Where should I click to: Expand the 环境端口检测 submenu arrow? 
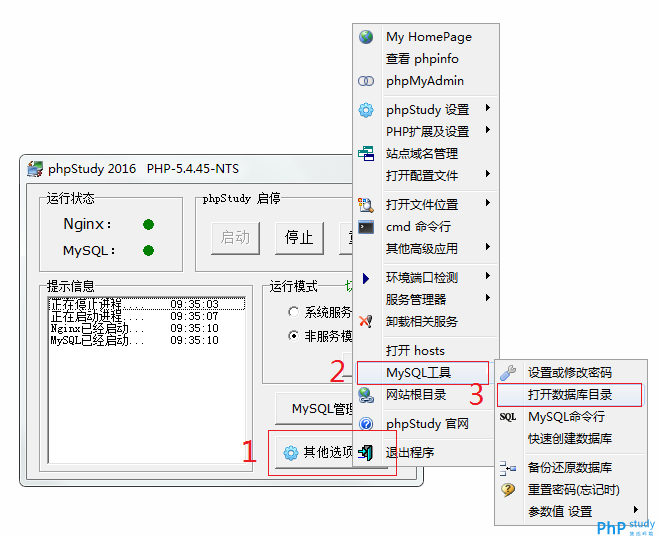pos(488,276)
